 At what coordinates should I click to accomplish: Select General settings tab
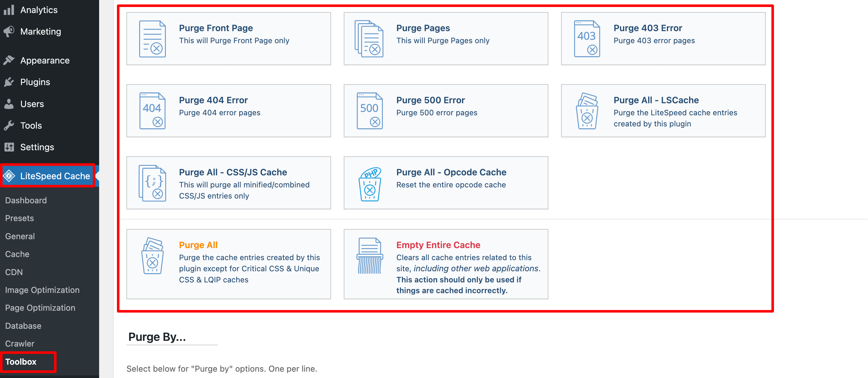point(20,236)
